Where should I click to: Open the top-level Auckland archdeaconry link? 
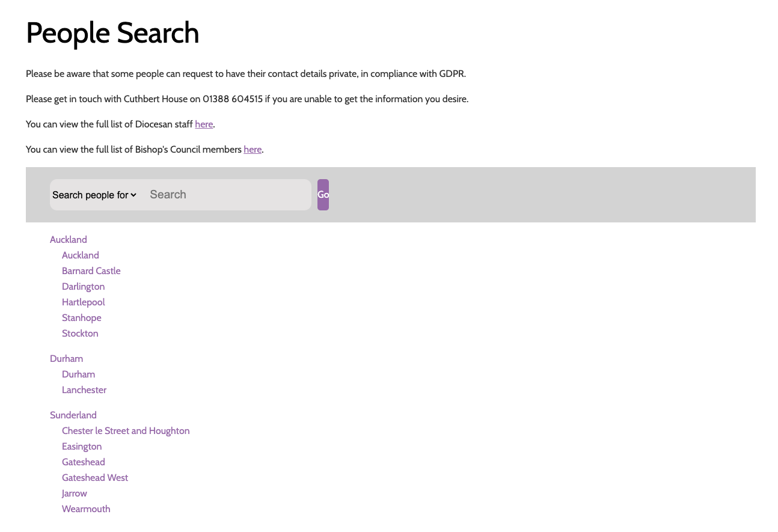point(69,240)
